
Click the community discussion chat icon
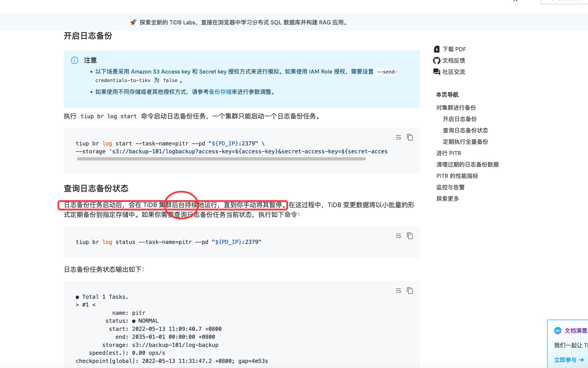(x=437, y=72)
